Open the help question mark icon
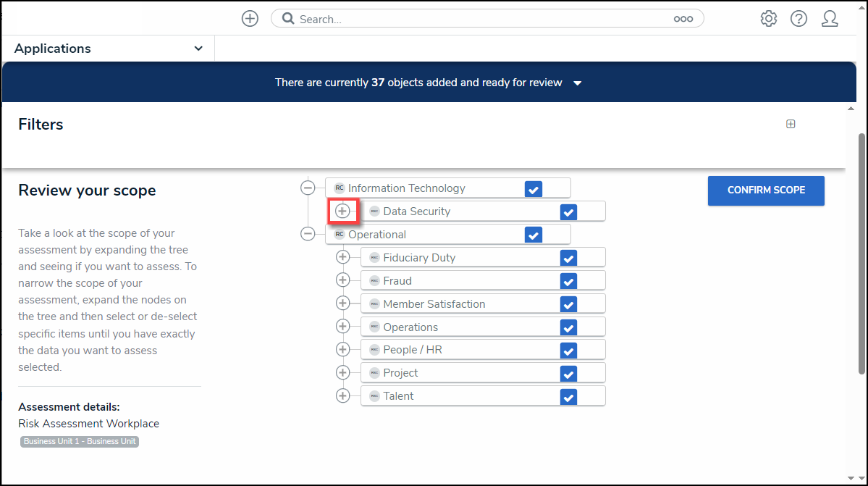Image resolution: width=868 pixels, height=486 pixels. pos(799,19)
